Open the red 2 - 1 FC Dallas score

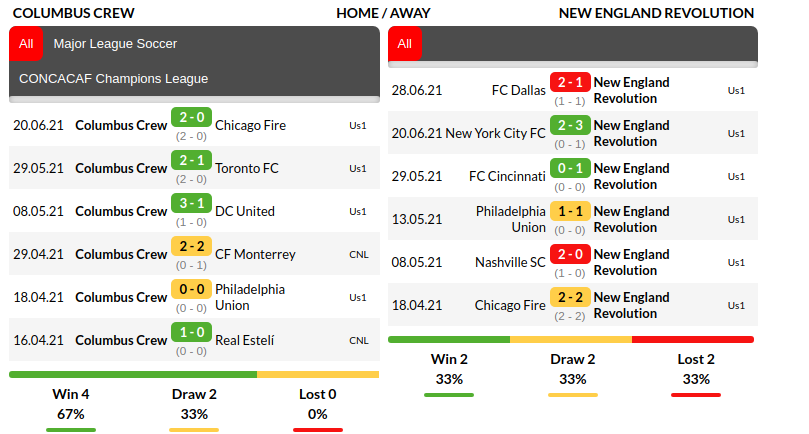click(x=570, y=83)
